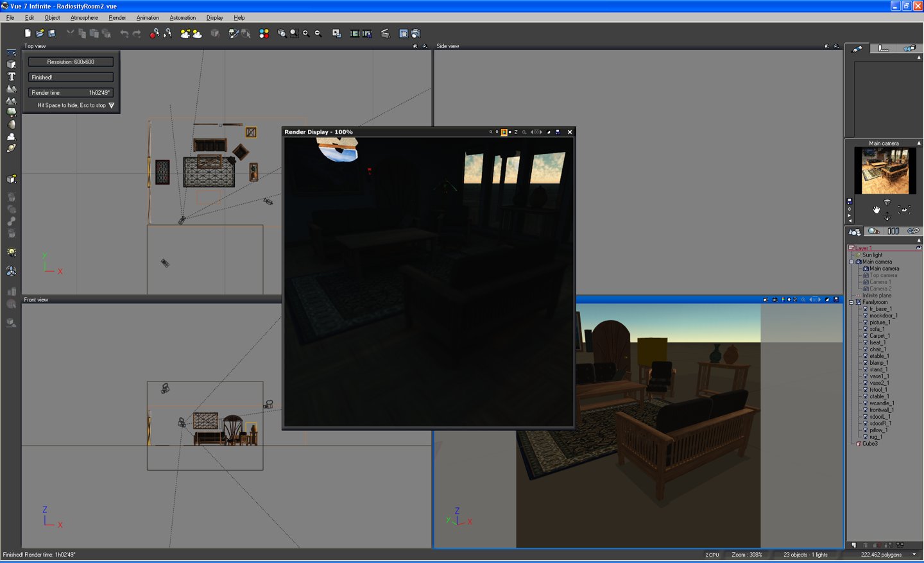The height and width of the screenshot is (563, 924).
Task: Click the Main camera preview thumbnail
Action: (x=885, y=171)
